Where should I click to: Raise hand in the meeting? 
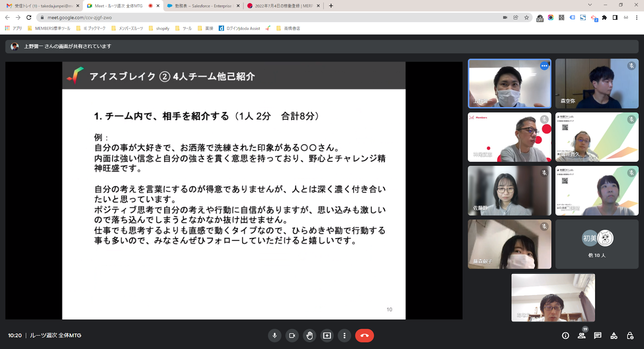pos(310,335)
